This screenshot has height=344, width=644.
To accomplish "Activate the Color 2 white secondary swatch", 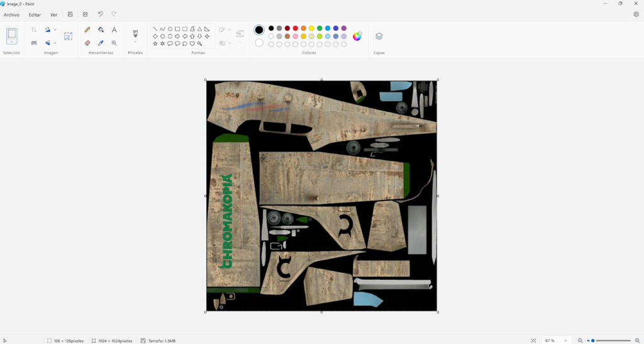I will pyautogui.click(x=259, y=42).
